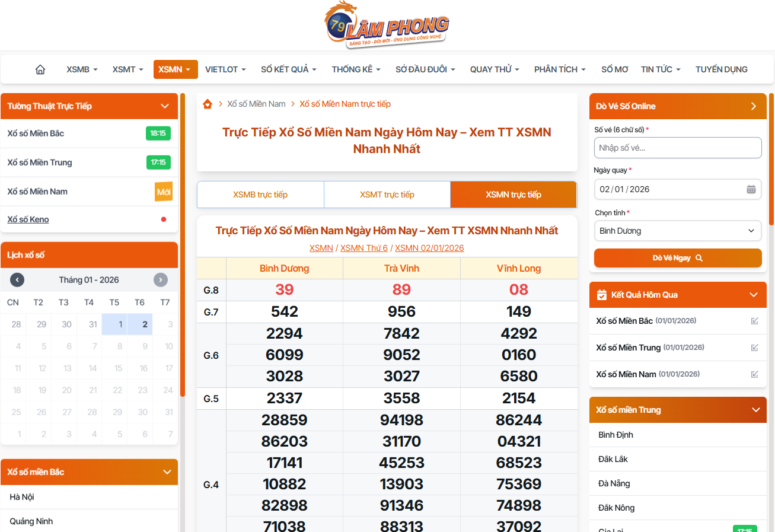
Task: Click edit icon beside Xổ số Miền Bắc result
Action: tap(754, 321)
